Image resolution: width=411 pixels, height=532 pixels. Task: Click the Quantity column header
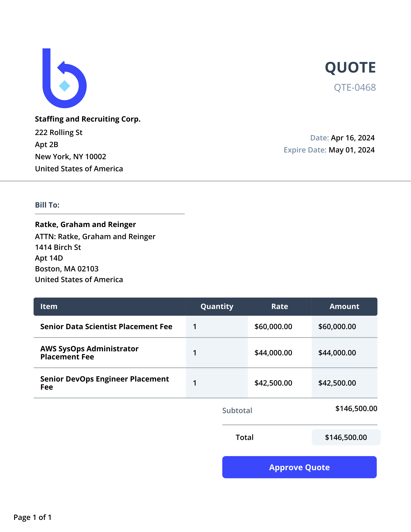217,306
